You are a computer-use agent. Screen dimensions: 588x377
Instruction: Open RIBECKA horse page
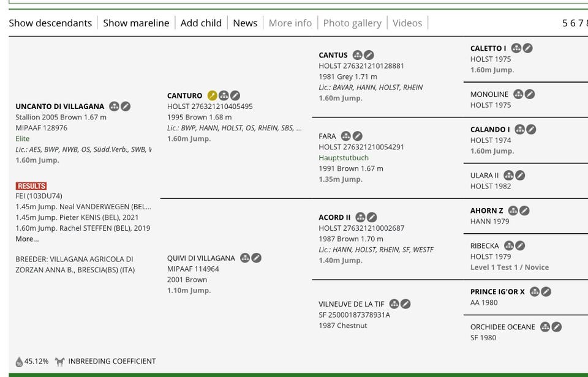pos(484,246)
